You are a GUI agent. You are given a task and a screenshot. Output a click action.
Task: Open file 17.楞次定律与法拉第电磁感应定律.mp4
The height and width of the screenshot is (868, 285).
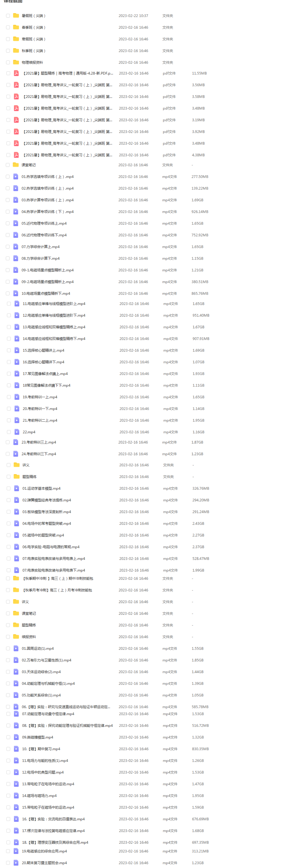[53, 831]
